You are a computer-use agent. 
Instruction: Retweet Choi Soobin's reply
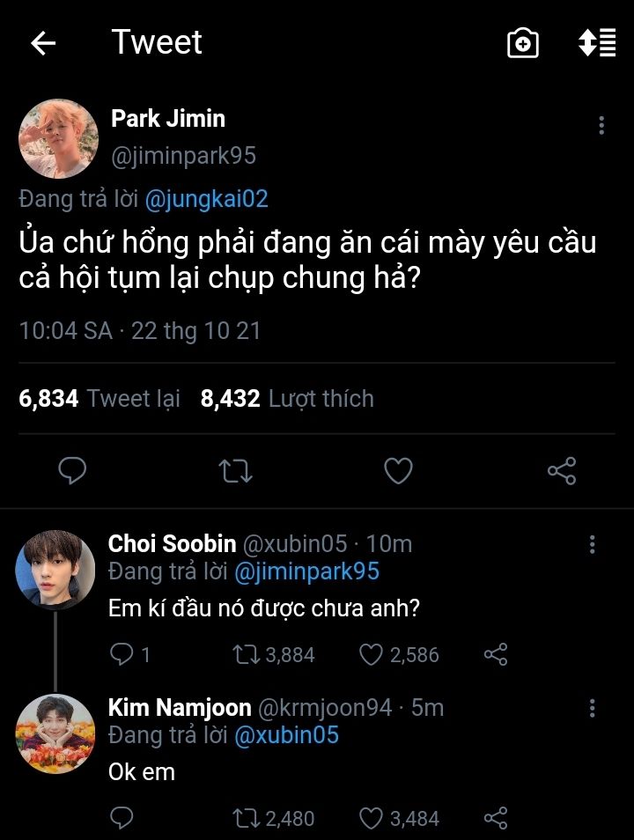244,654
